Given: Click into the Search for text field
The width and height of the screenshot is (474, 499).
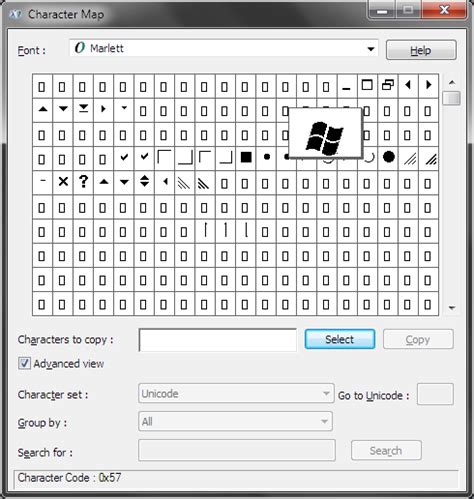Looking at the screenshot, I should [237, 450].
